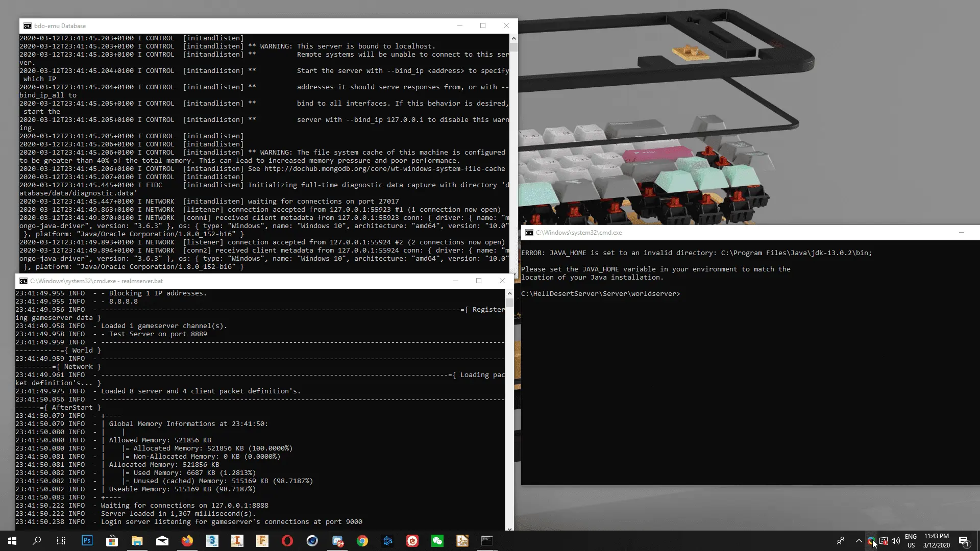This screenshot has height=551, width=980.
Task: Switch to Firefox on the taskbar
Action: pos(187,541)
